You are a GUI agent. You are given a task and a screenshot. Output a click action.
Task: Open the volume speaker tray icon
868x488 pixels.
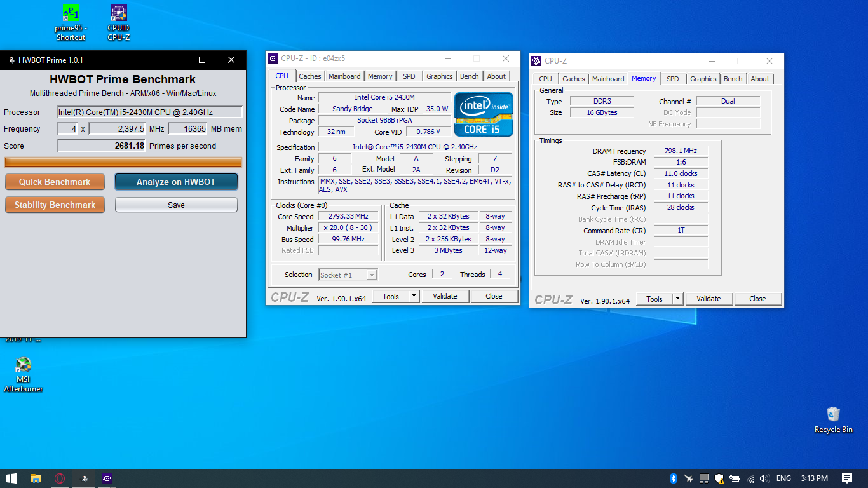point(764,478)
